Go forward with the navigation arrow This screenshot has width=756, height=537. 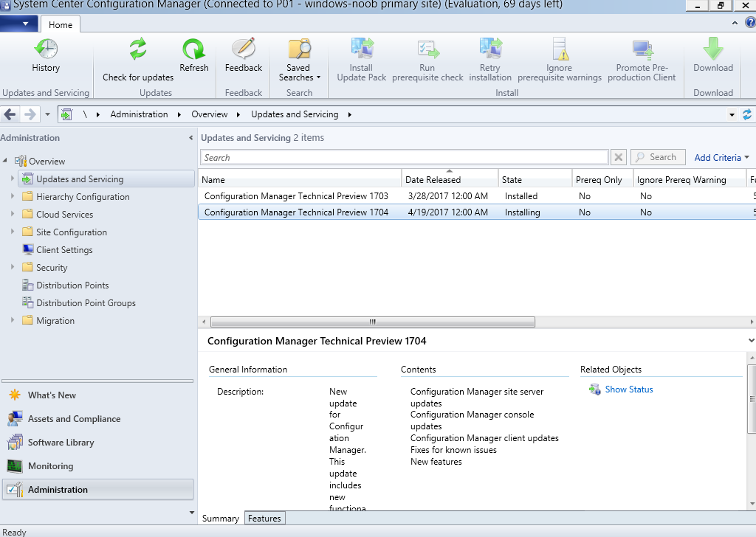tap(30, 114)
